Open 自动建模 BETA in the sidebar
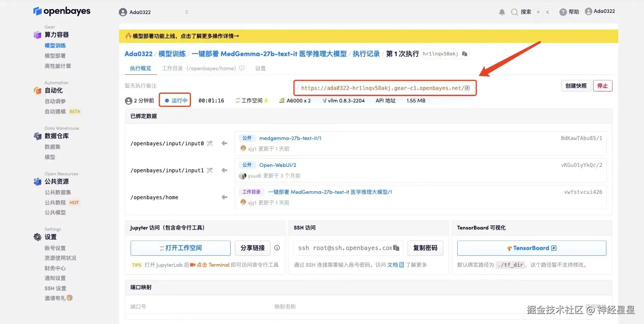Screen dimensions: 644x324 tap(62, 112)
